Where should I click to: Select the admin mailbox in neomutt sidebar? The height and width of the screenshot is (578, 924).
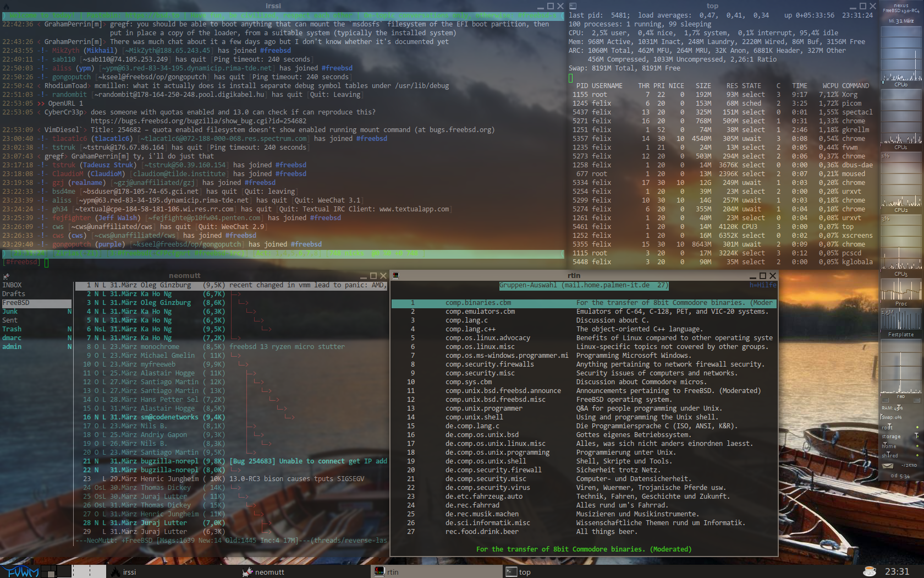point(37,347)
